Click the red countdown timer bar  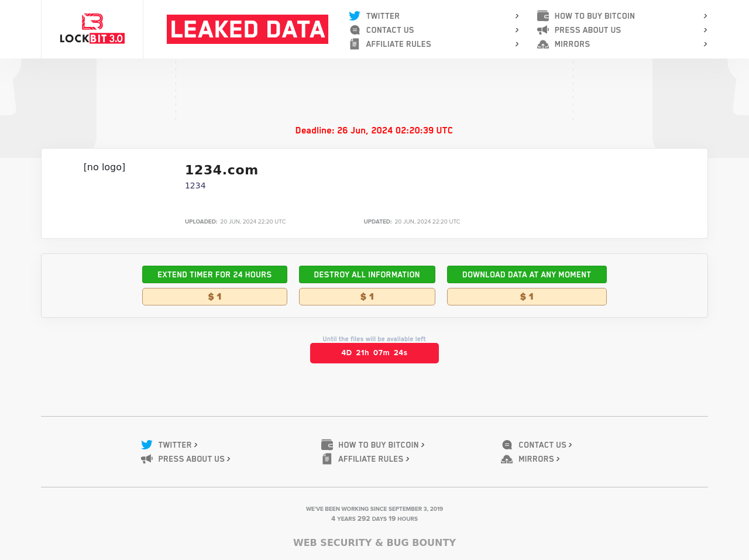coord(374,353)
